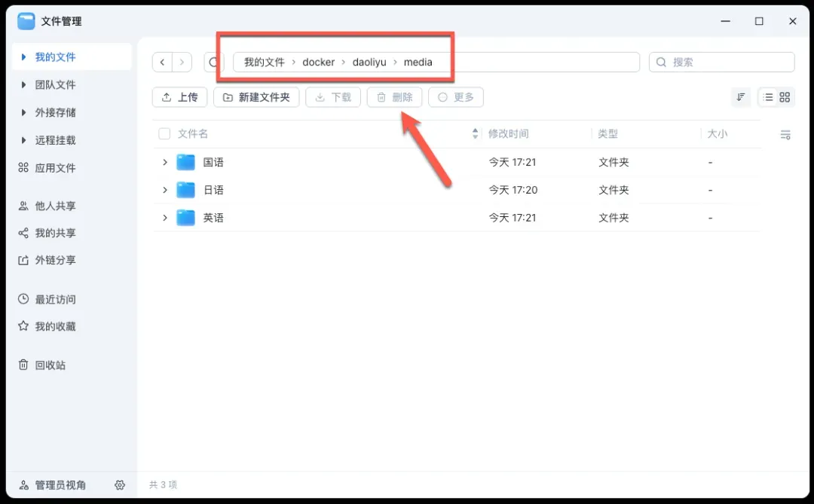This screenshot has height=504, width=814.
Task: Open 我的收藏 in the sidebar
Action: (x=54, y=327)
